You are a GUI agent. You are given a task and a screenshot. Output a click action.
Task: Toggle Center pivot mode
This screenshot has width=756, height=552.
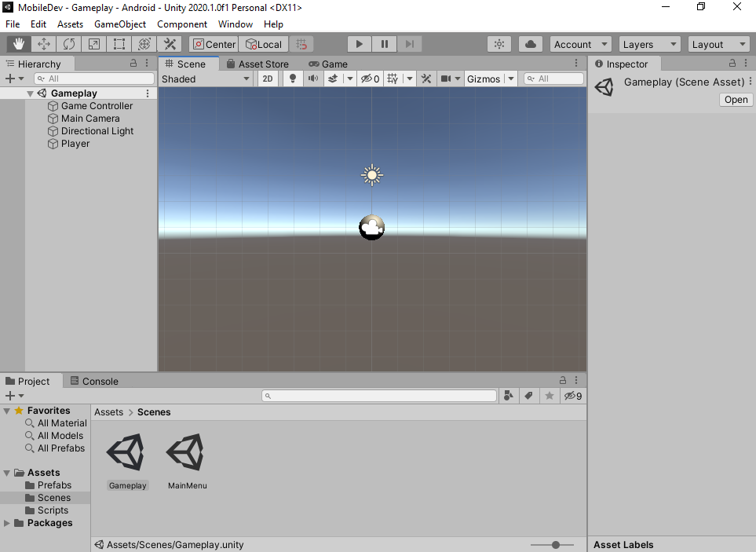pyautogui.click(x=214, y=44)
